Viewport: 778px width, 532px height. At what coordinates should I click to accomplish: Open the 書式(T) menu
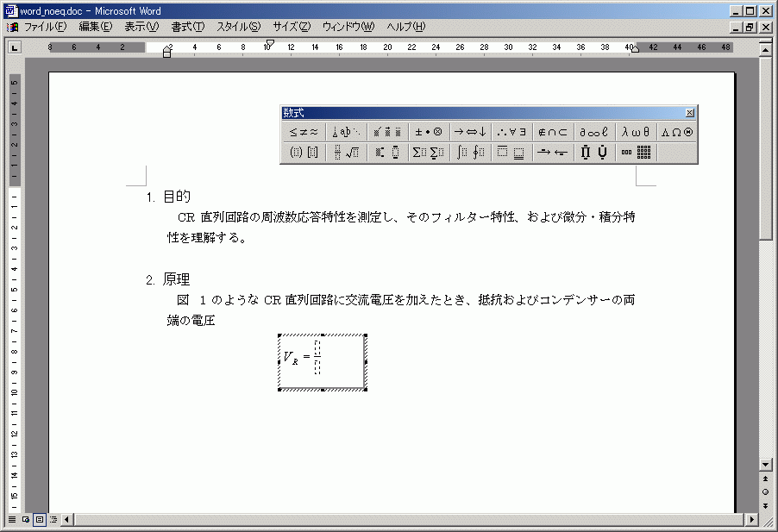(x=187, y=27)
